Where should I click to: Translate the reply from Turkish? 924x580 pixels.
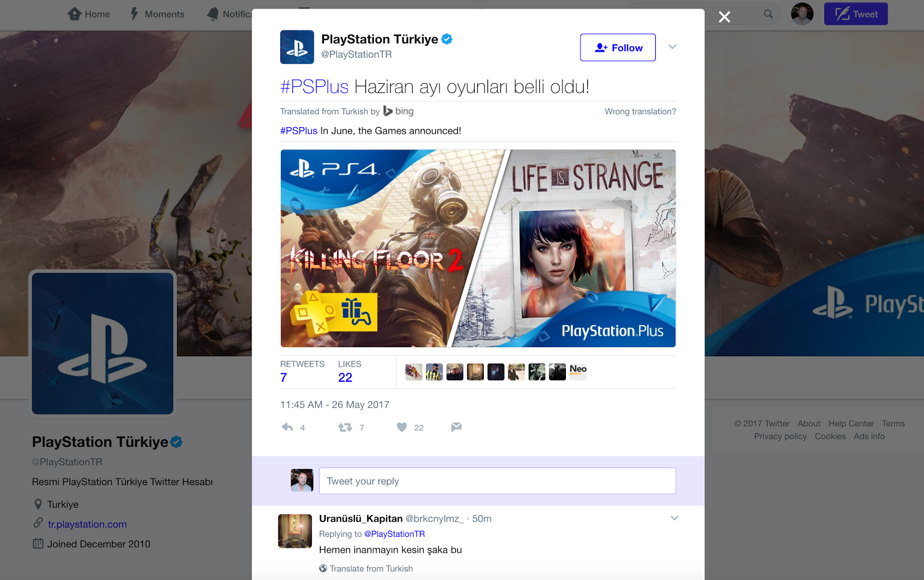click(371, 568)
